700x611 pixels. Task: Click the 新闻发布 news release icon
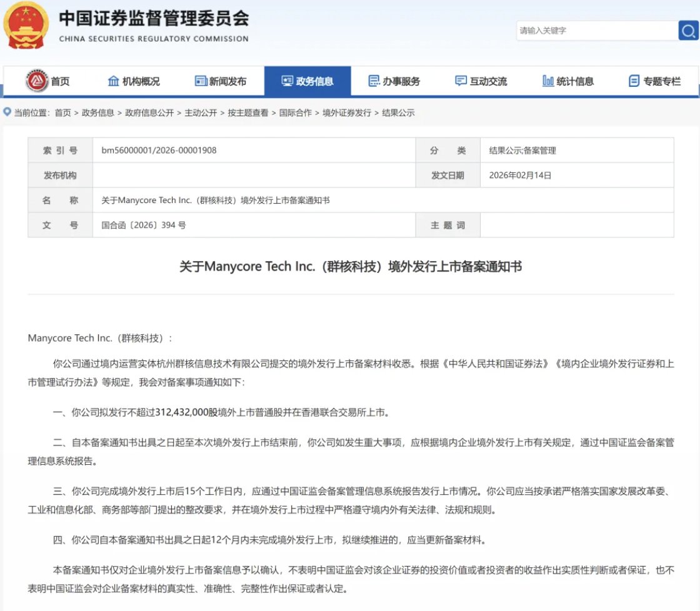coord(200,81)
